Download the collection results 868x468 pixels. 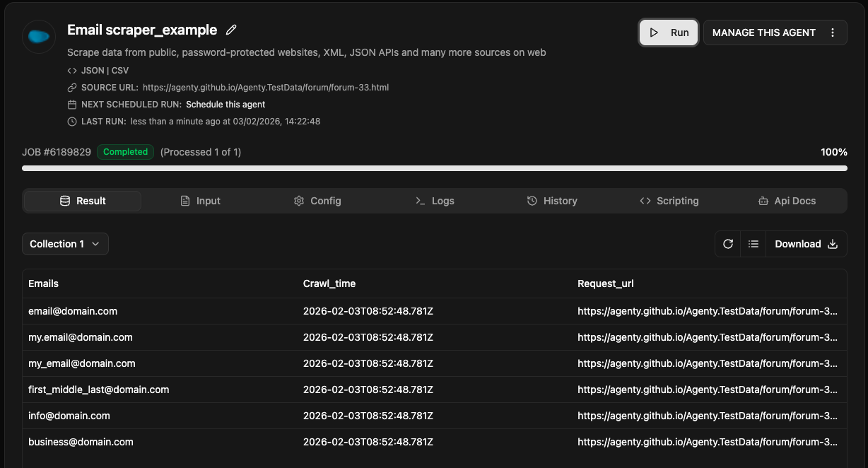point(806,244)
